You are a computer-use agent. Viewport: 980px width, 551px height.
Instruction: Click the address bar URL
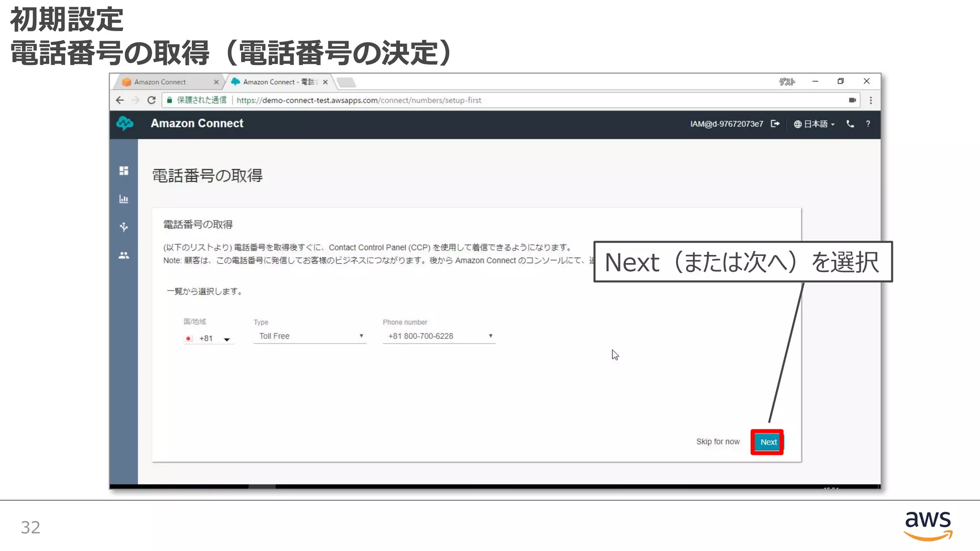pyautogui.click(x=359, y=100)
